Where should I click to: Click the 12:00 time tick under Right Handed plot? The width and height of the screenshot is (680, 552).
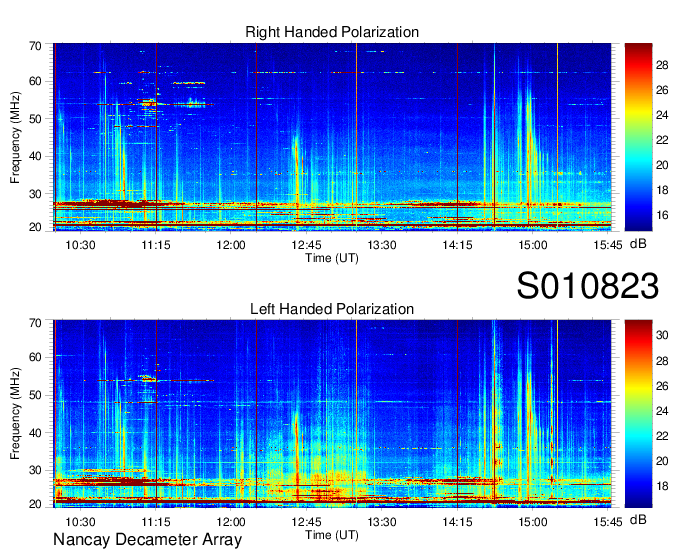(x=231, y=245)
